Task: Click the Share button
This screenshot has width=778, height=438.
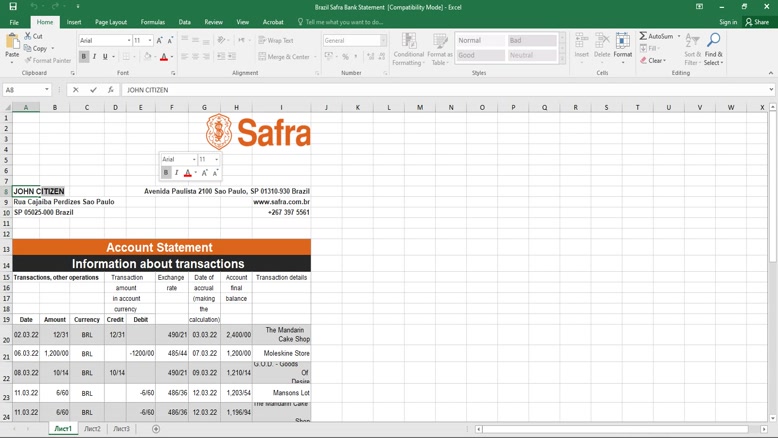Action: point(756,22)
